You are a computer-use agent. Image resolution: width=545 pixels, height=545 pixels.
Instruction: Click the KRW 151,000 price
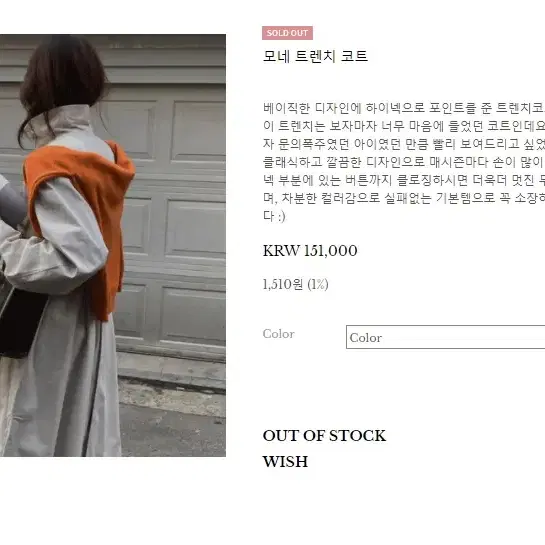310,251
